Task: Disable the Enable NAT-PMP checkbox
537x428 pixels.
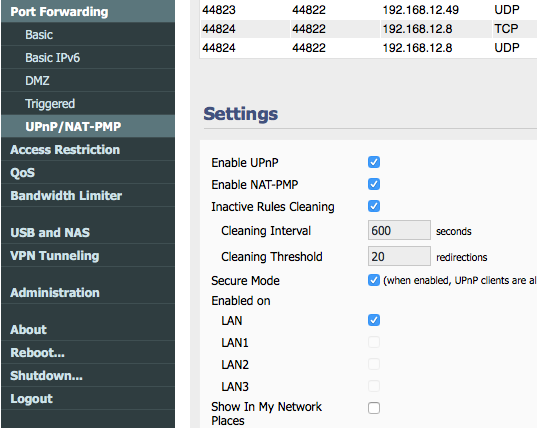Action: pyautogui.click(x=374, y=184)
